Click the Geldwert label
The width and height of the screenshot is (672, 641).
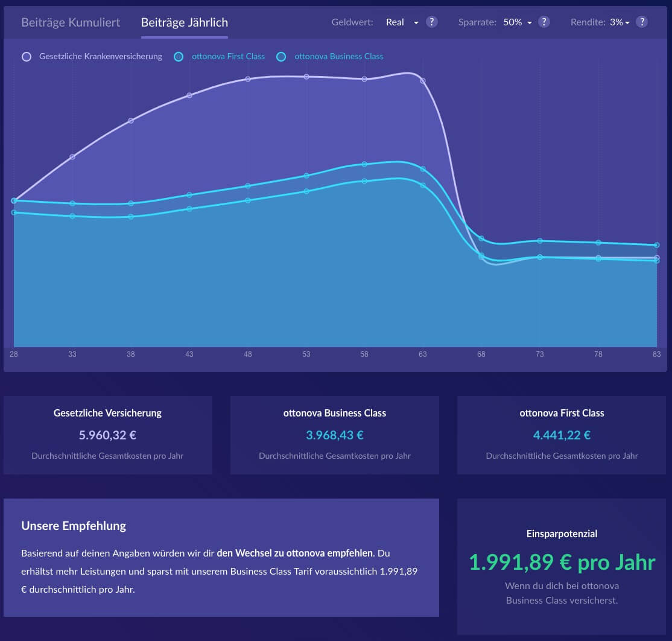pyautogui.click(x=352, y=22)
